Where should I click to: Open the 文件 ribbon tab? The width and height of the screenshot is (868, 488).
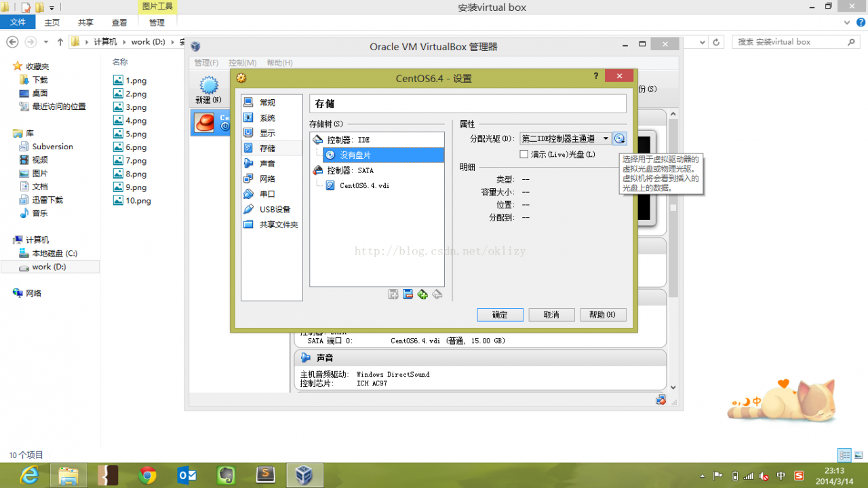18,22
